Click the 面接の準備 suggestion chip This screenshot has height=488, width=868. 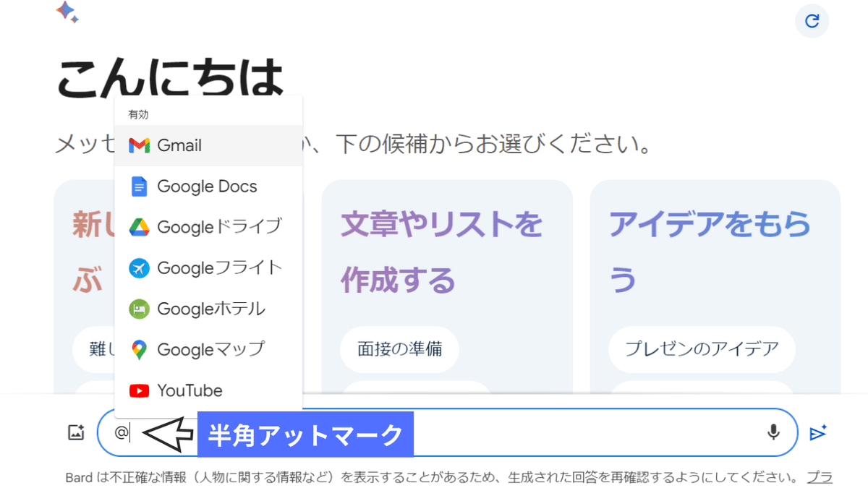(399, 350)
